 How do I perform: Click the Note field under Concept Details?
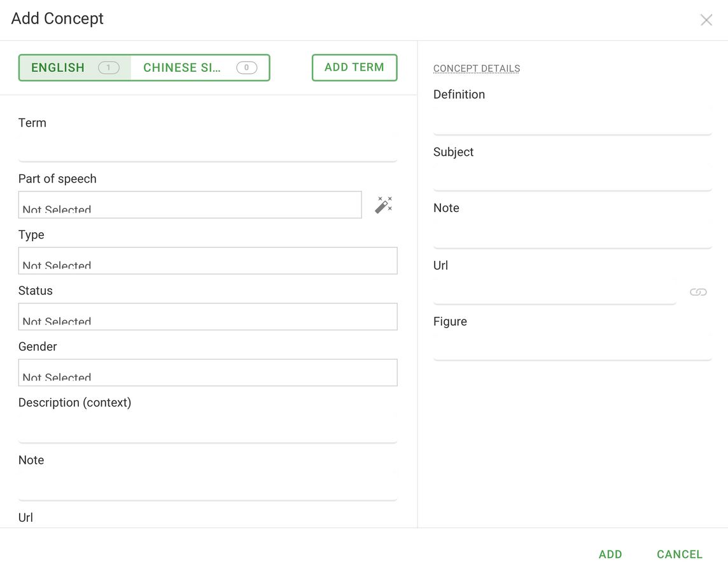[x=572, y=234]
